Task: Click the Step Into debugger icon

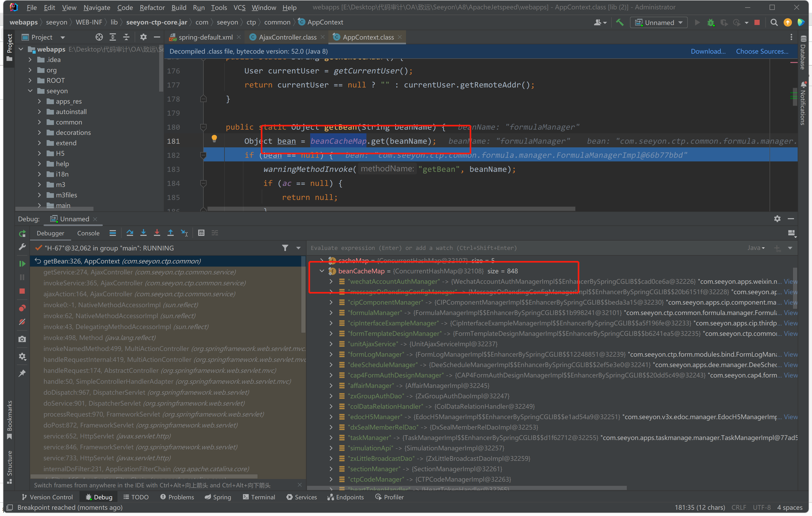Action: pos(143,233)
